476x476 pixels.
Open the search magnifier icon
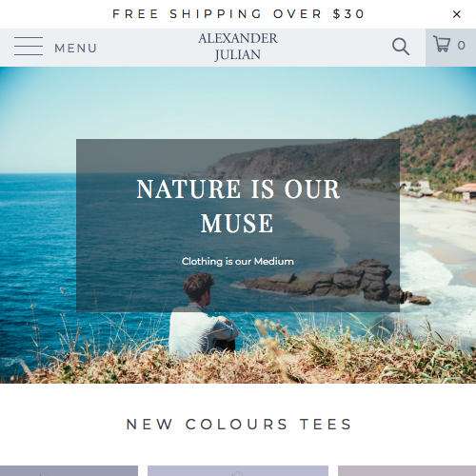pyautogui.click(x=401, y=47)
